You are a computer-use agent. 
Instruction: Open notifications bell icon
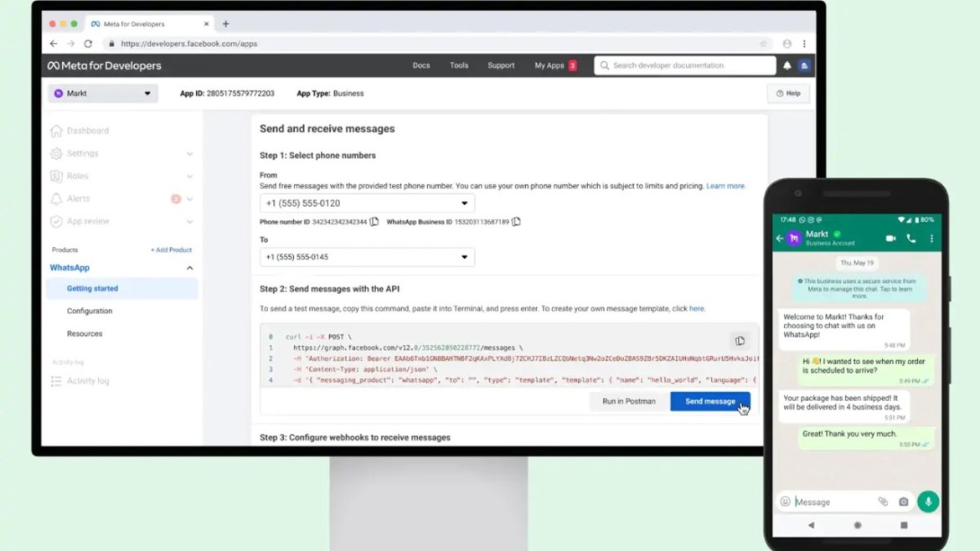point(787,65)
